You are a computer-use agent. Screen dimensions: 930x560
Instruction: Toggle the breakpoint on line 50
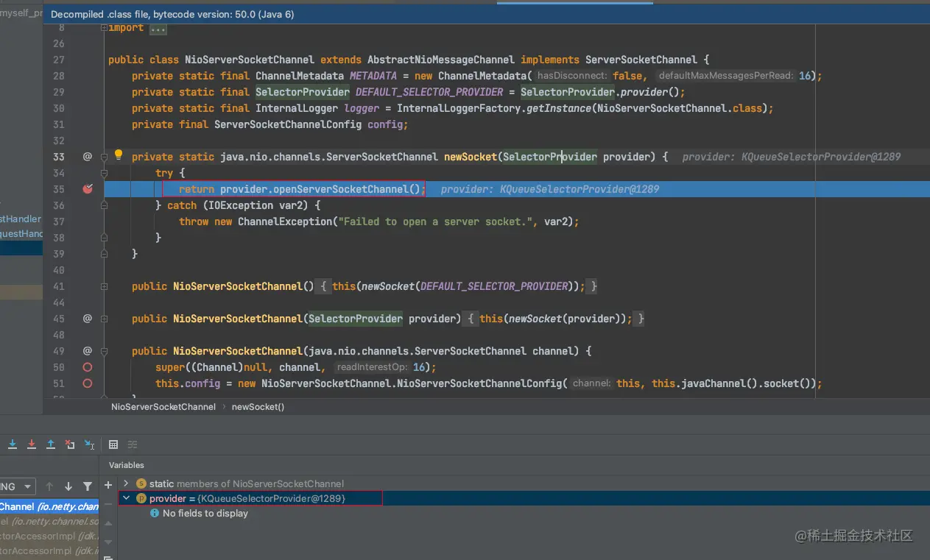point(87,367)
